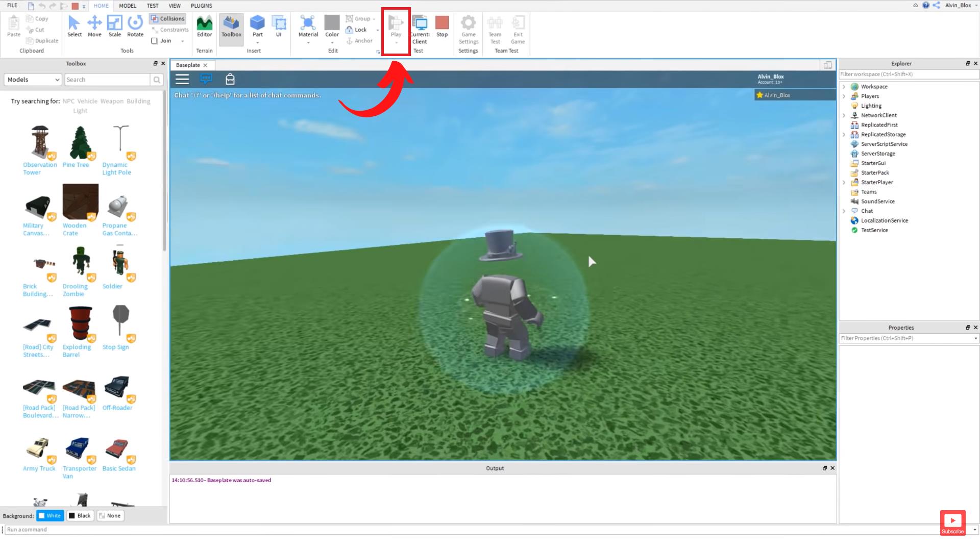The width and height of the screenshot is (980, 551).
Task: Select Pine Tree model in Toolbox
Action: pyautogui.click(x=80, y=147)
